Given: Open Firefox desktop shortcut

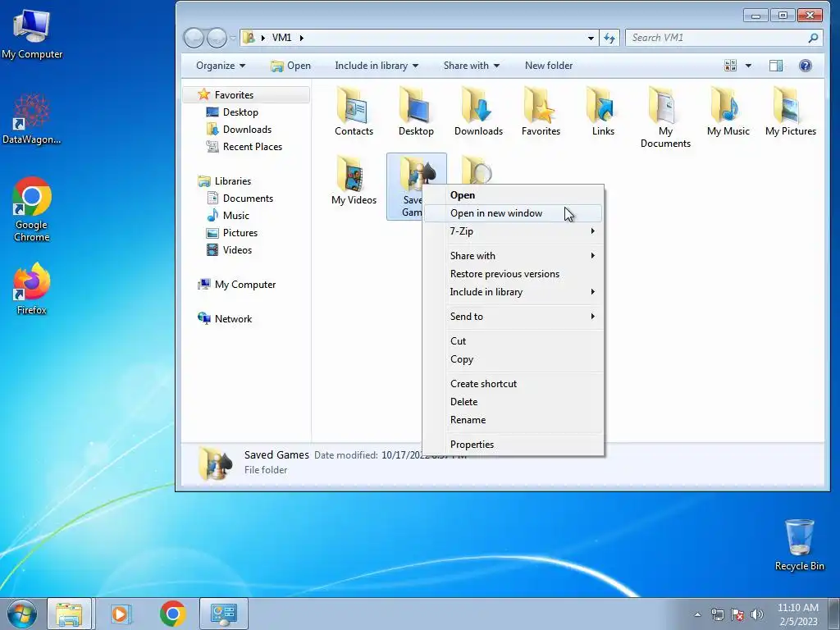Looking at the screenshot, I should 32,288.
